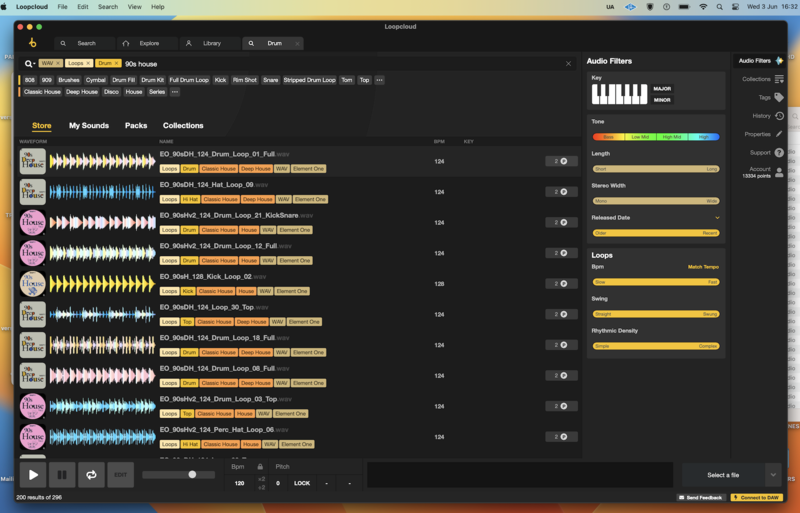Open the Account profile icon
800x513 pixels.
[x=779, y=172]
